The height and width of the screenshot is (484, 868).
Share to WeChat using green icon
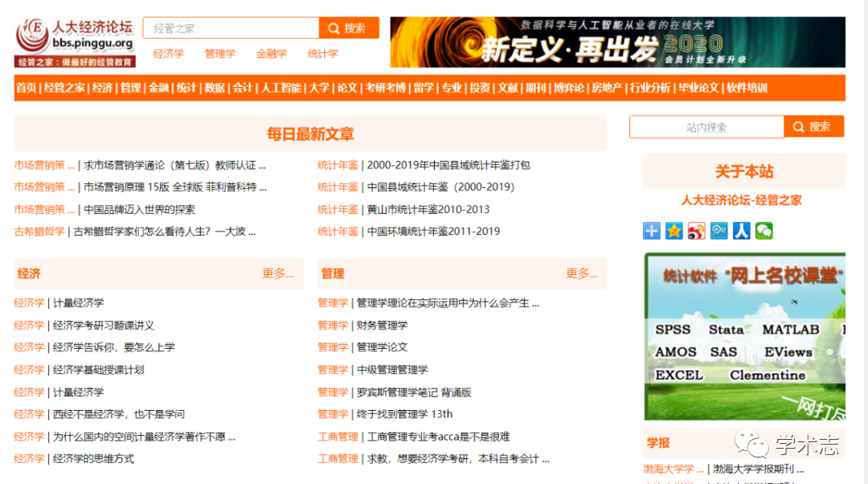[x=764, y=231]
